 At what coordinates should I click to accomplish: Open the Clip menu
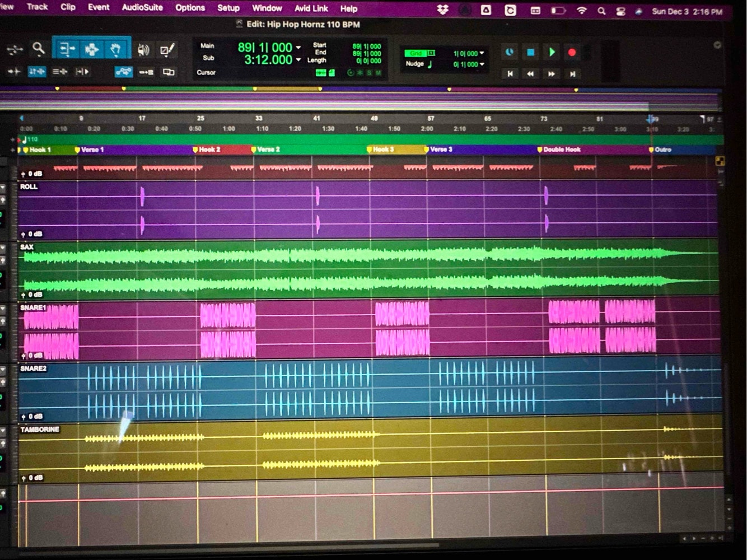coord(68,7)
